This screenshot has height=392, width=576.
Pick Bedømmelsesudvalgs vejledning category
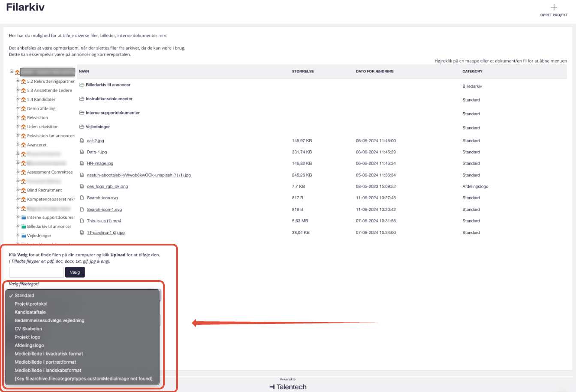coord(82,320)
